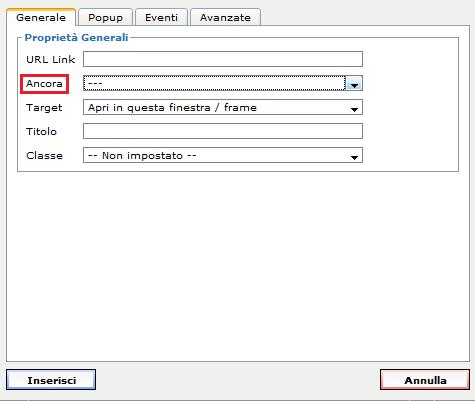
Task: Open the '-- Non impostato --' Classe list
Action: [x=223, y=155]
